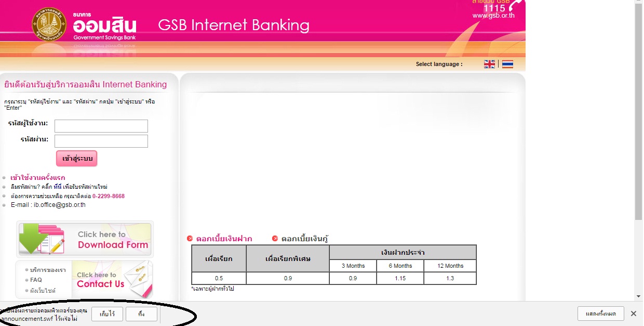This screenshot has width=644, height=326.
Task: Switch language to English via UK flag
Action: coord(489,64)
